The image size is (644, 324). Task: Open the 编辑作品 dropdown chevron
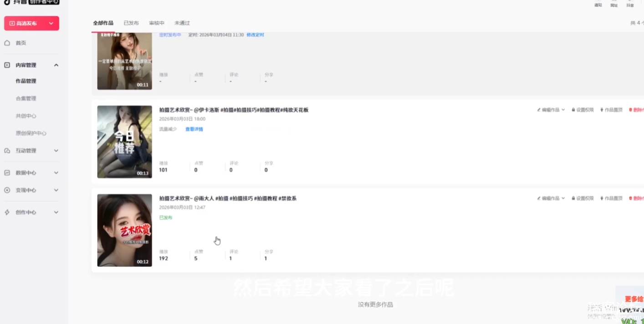(562, 110)
